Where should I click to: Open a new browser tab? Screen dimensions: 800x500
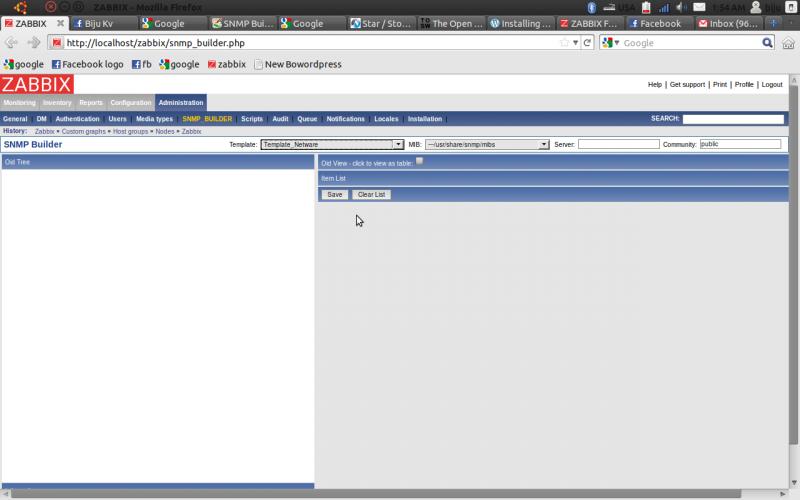[773, 23]
